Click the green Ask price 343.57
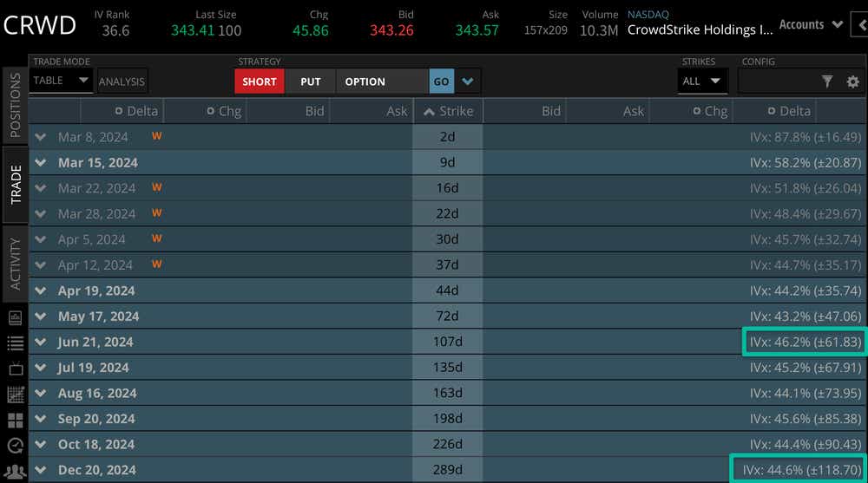This screenshot has width=868, height=483. (x=477, y=30)
